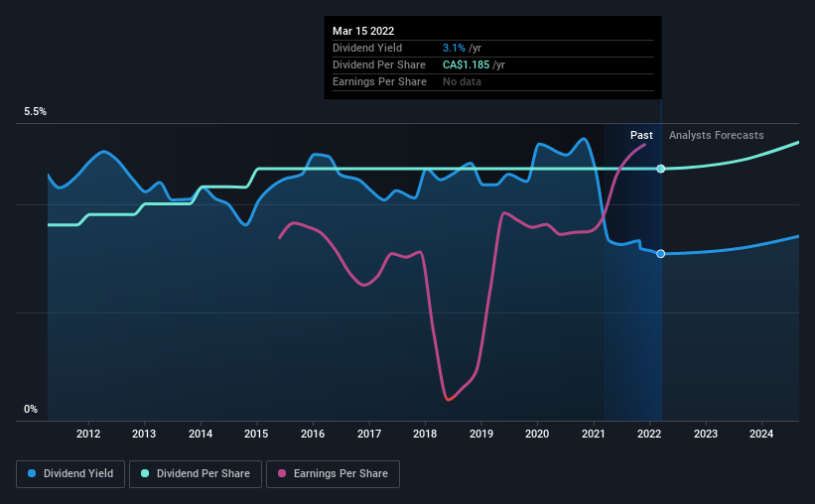The image size is (815, 504).
Task: Click the 2019 x-axis label
Action: 481,434
